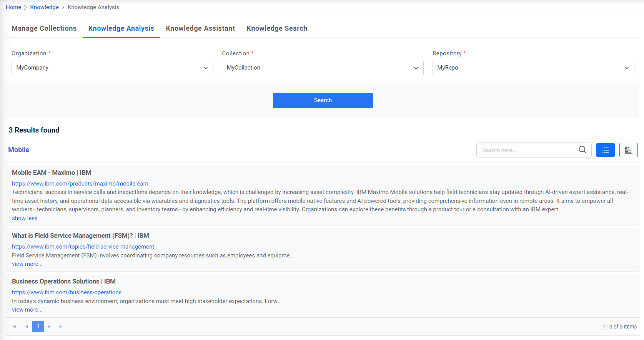
Task: Open the Collection dropdown showing MyCollection
Action: (323, 68)
